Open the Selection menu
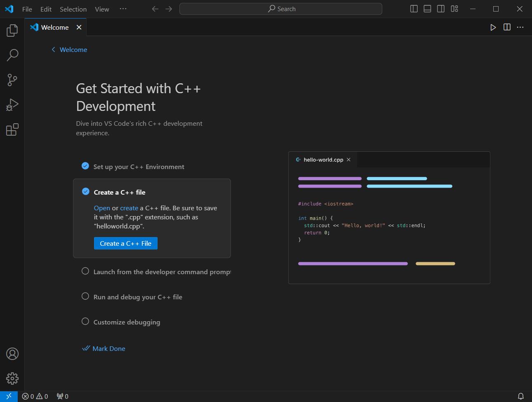This screenshot has width=532, height=402. click(73, 9)
